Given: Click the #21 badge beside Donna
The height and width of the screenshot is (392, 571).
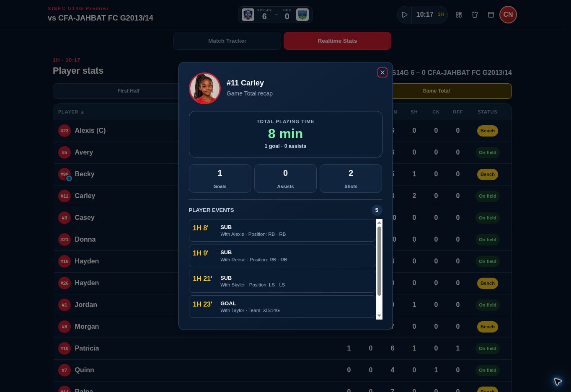Looking at the screenshot, I should [65, 240].
